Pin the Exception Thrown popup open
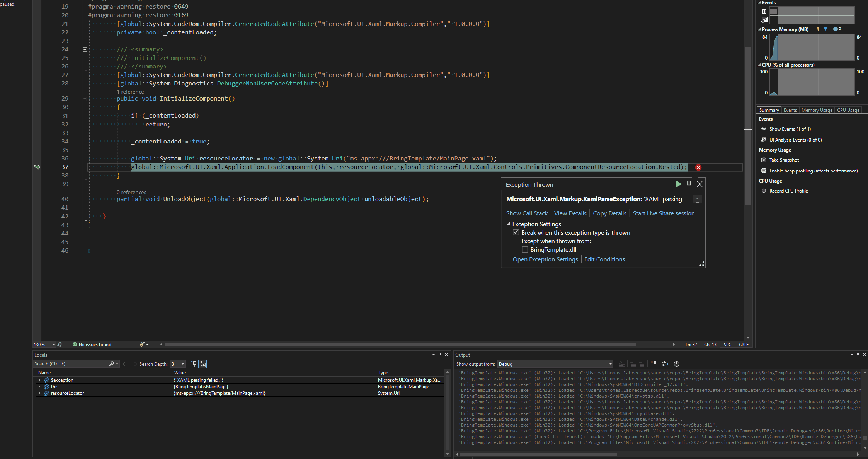 coord(689,184)
